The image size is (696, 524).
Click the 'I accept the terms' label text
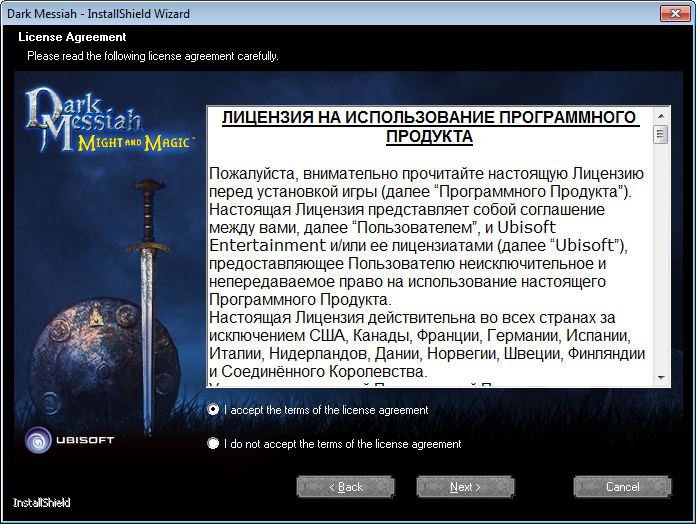coord(326,410)
